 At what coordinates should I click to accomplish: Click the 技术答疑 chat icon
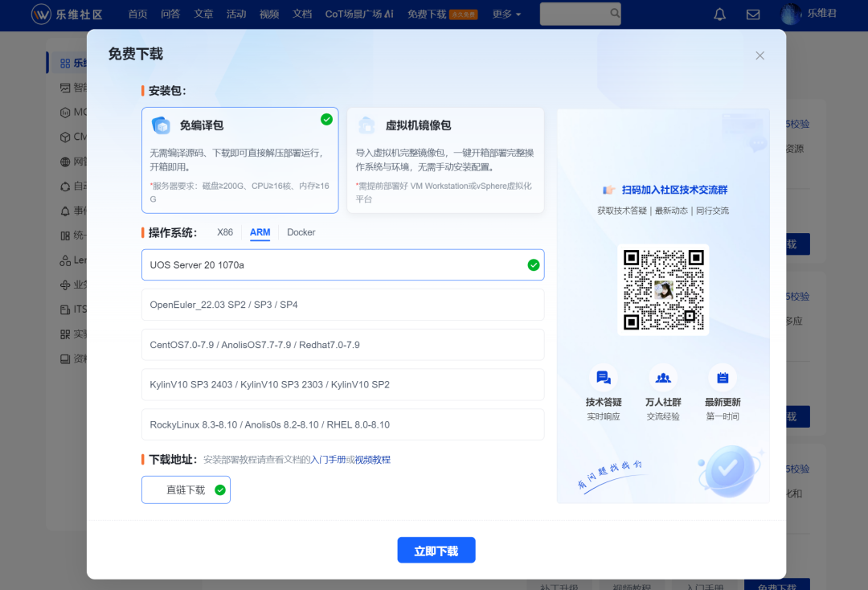(604, 378)
